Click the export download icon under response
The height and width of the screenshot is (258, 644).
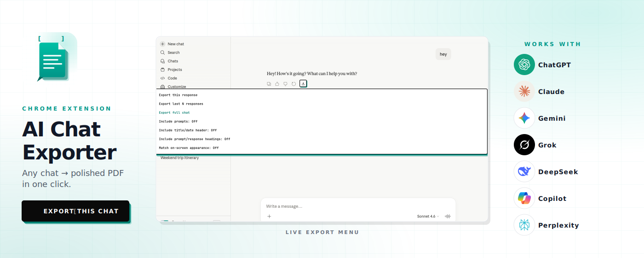tap(303, 83)
